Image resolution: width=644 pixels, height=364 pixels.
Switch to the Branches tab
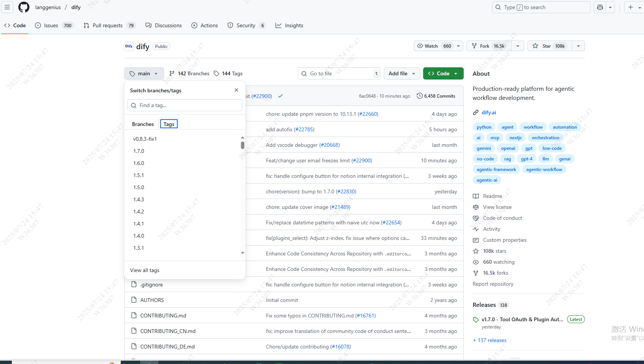(143, 124)
